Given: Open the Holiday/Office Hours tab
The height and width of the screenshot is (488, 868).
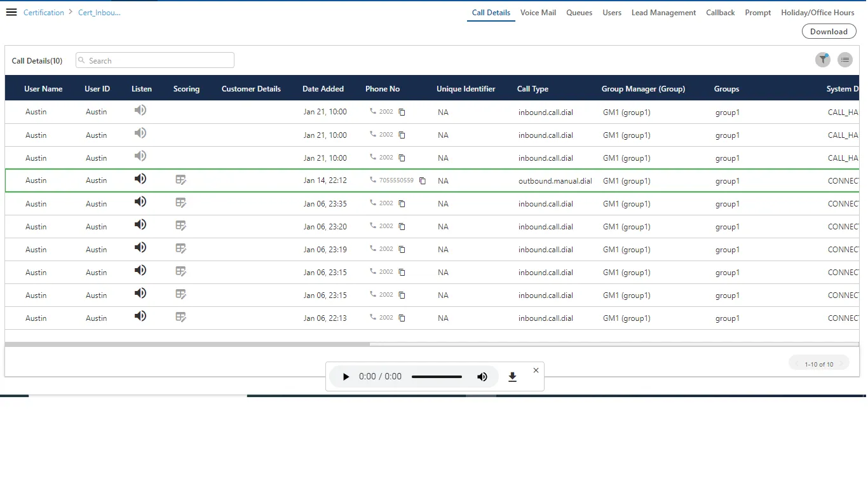Looking at the screenshot, I should 818,13.
